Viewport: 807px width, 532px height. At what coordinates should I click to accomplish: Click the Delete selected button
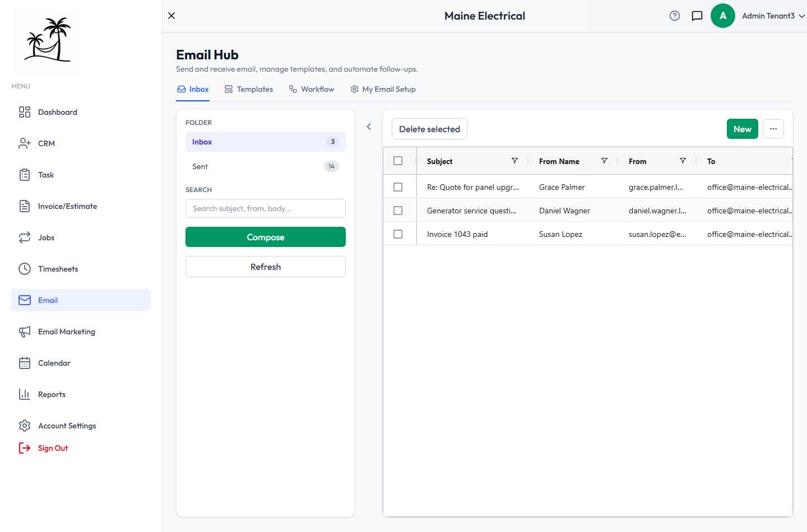pyautogui.click(x=429, y=129)
